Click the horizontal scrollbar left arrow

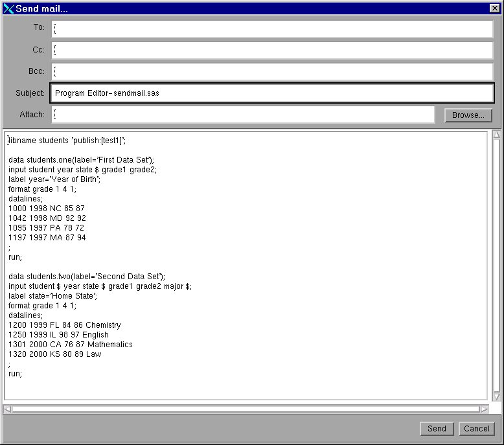tap(7, 409)
